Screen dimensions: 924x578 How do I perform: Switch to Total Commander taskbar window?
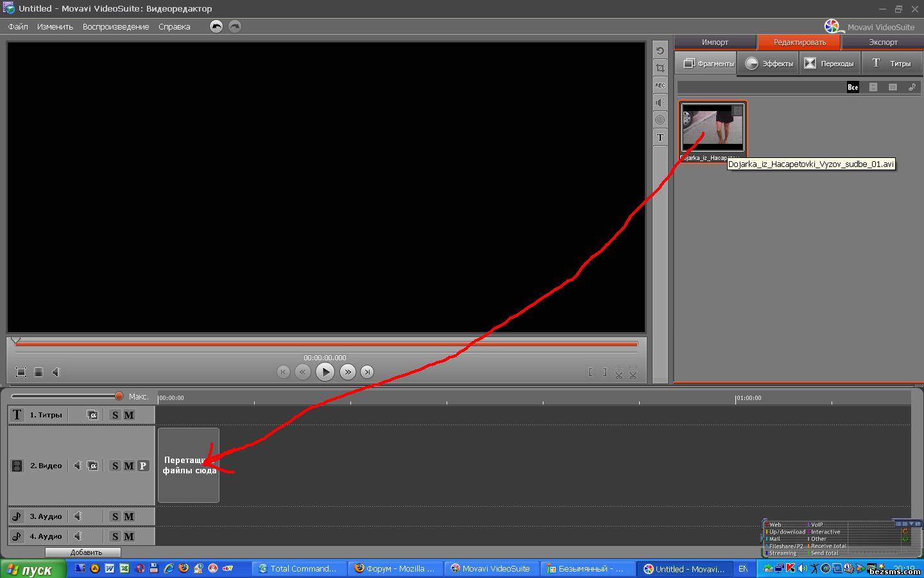(298, 569)
